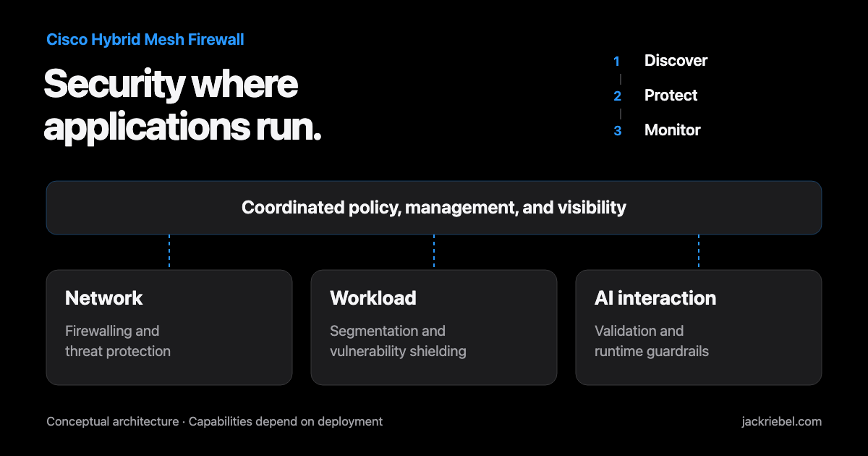Image resolution: width=868 pixels, height=456 pixels.
Task: Click "Validation and runtime guardrails" description
Action: [x=652, y=341]
